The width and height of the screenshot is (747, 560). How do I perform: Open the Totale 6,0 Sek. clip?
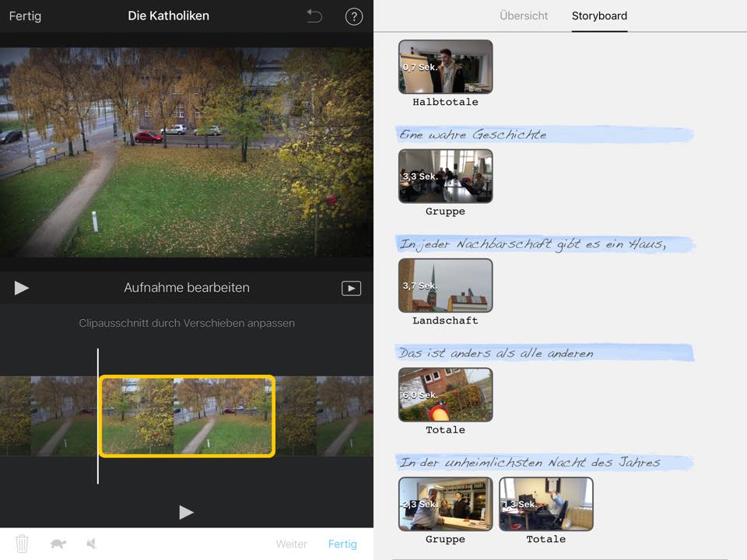click(445, 394)
